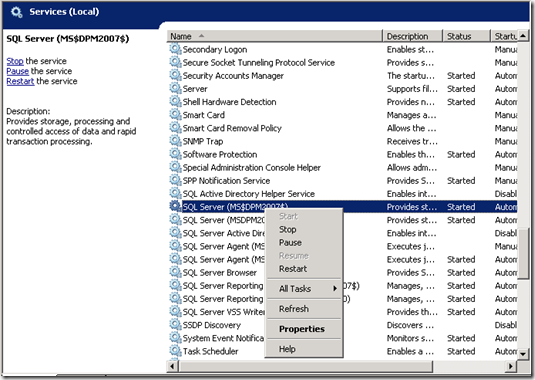535x380 pixels.
Task: Click the Startup Type column header
Action: click(504, 36)
